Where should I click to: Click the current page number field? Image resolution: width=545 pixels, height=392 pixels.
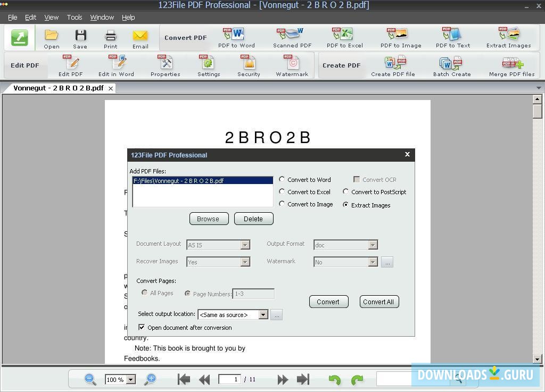click(x=229, y=379)
